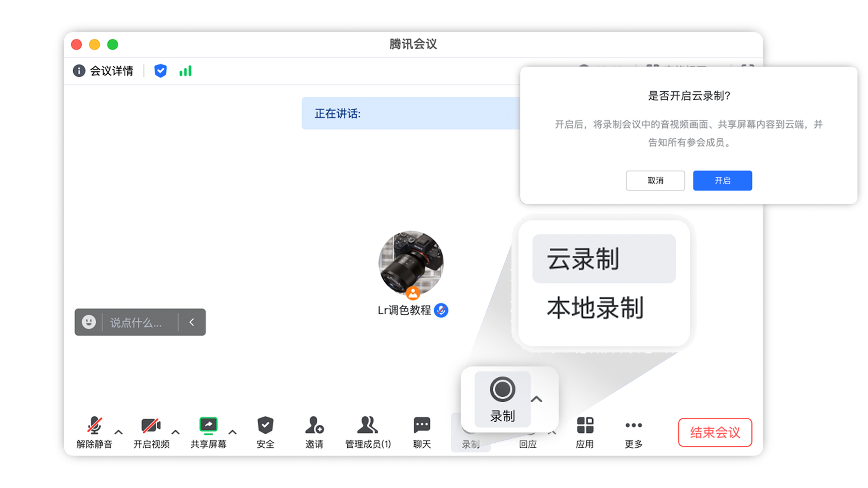
Task: Choose 云录制 from recording menu
Action: pyautogui.click(x=604, y=258)
